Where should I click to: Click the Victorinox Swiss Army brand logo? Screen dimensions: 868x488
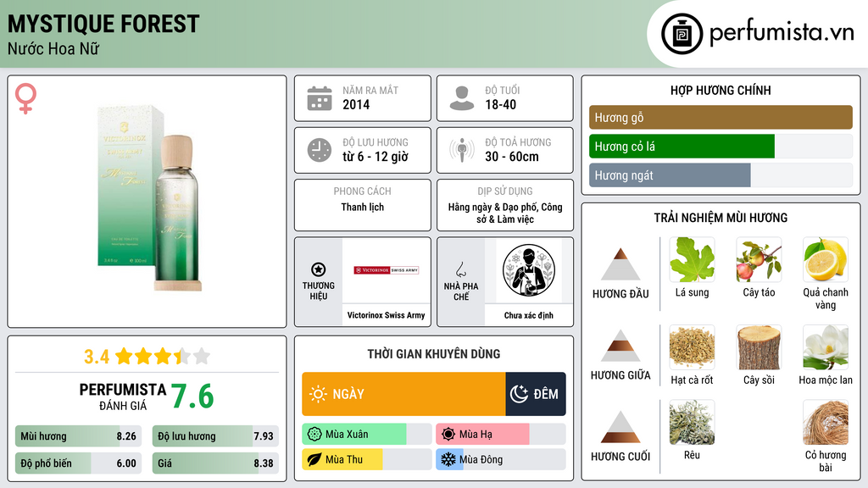coord(387,270)
